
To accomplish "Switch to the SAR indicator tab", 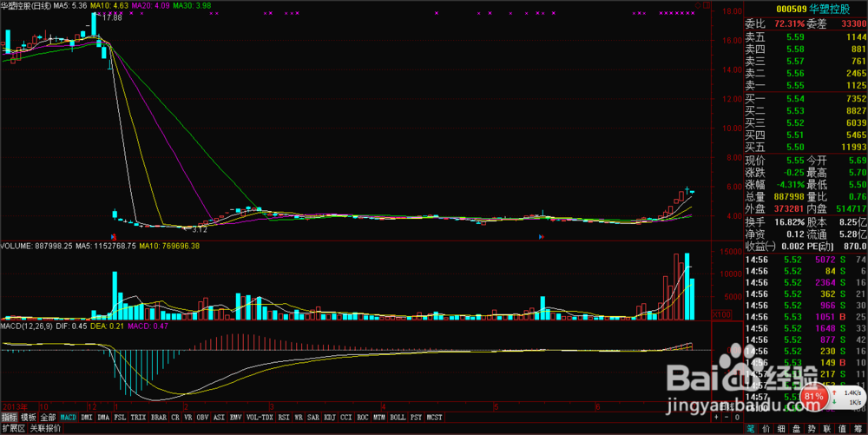I will pyautogui.click(x=313, y=418).
